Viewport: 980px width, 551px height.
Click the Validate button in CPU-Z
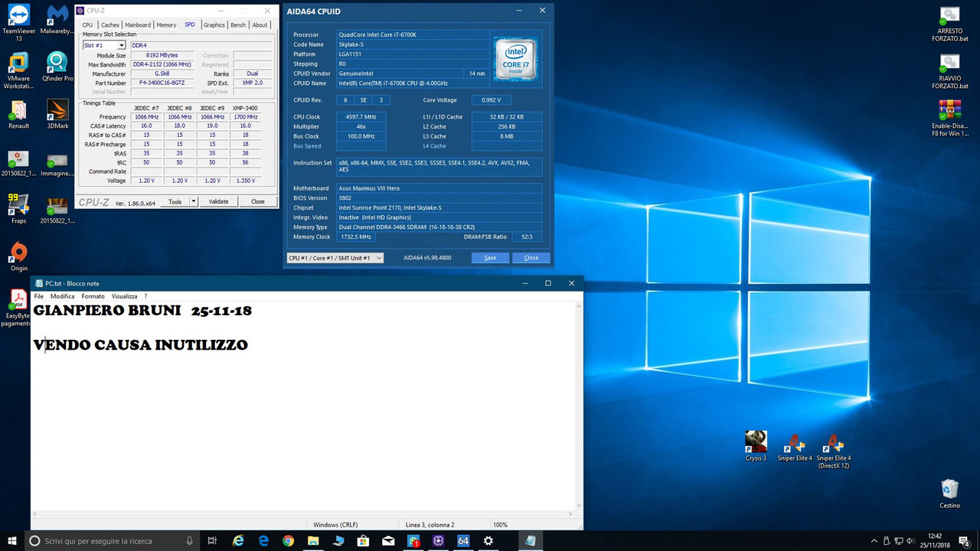point(218,201)
